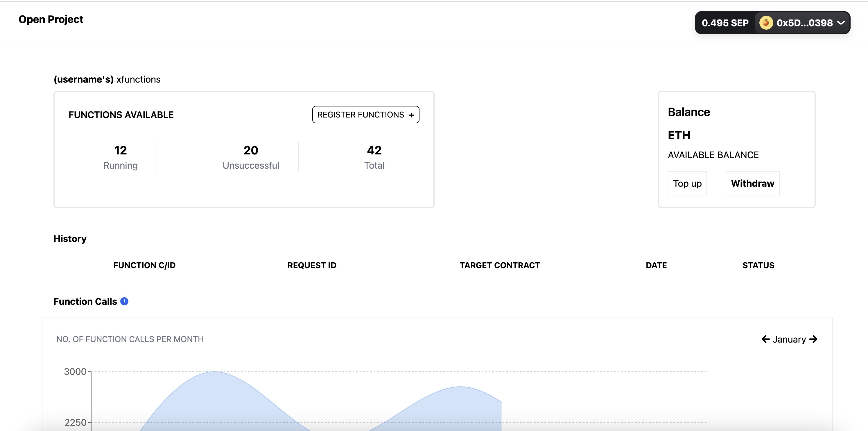Click the Register Functions button
The height and width of the screenshot is (431, 868).
(366, 115)
